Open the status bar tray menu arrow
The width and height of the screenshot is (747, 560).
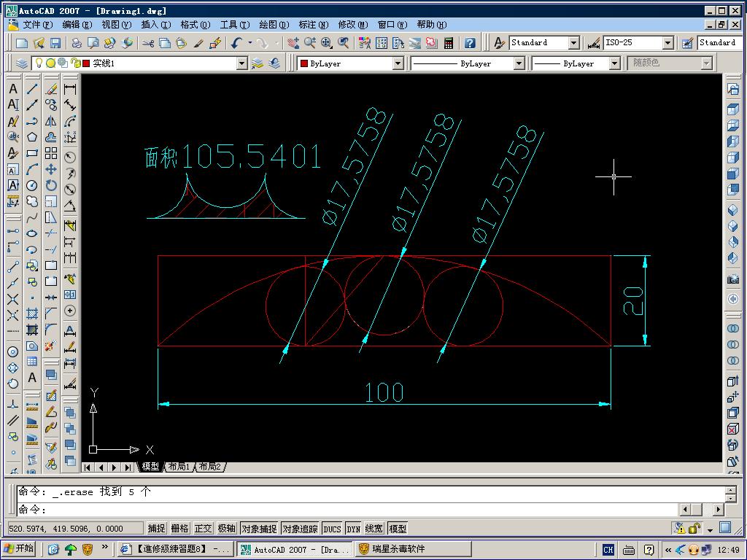pos(710,530)
